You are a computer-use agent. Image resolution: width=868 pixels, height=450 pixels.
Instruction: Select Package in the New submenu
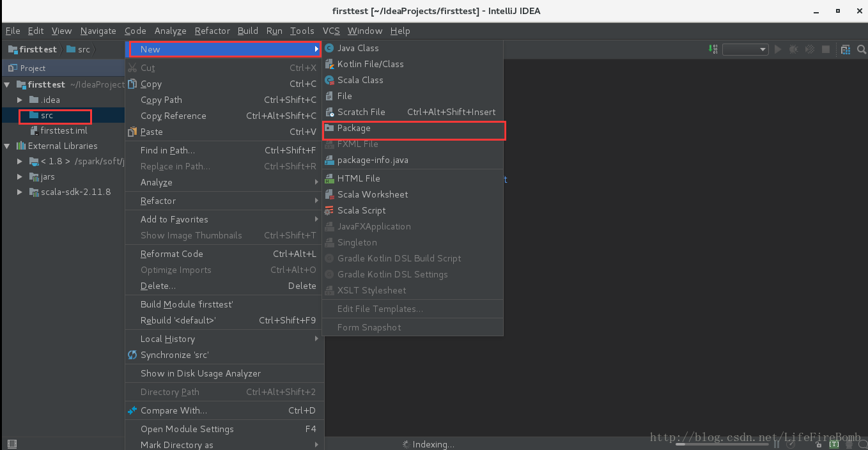[414, 128]
